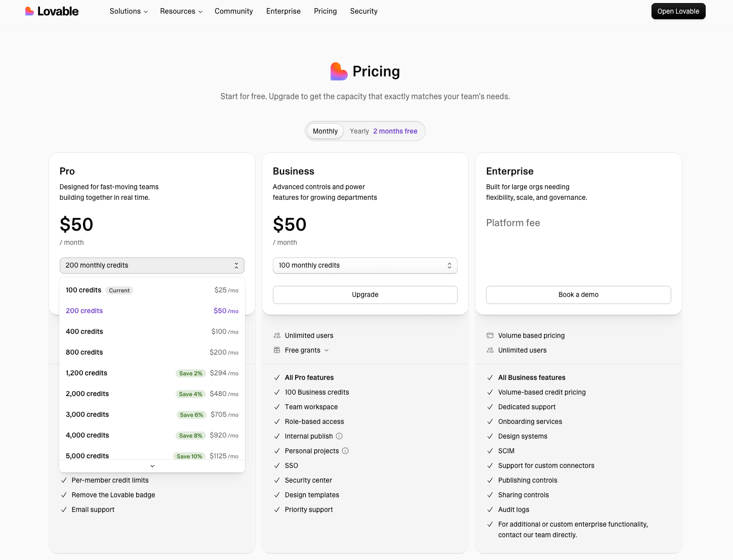Click the info icon next to Internal publish
Image resolution: width=733 pixels, height=560 pixels.
339,436
